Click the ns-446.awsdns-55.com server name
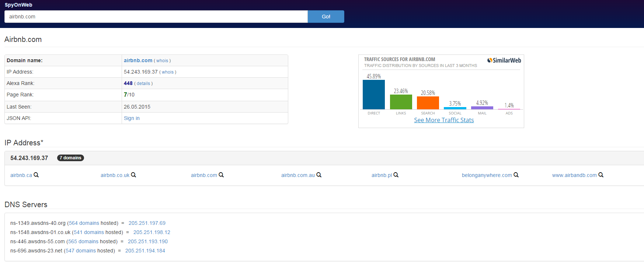Image resolution: width=644 pixels, height=262 pixels. pyautogui.click(x=38, y=241)
